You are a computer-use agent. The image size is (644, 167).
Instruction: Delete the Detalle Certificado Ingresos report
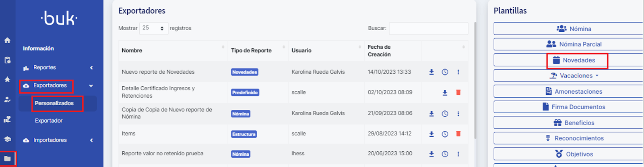point(458,92)
